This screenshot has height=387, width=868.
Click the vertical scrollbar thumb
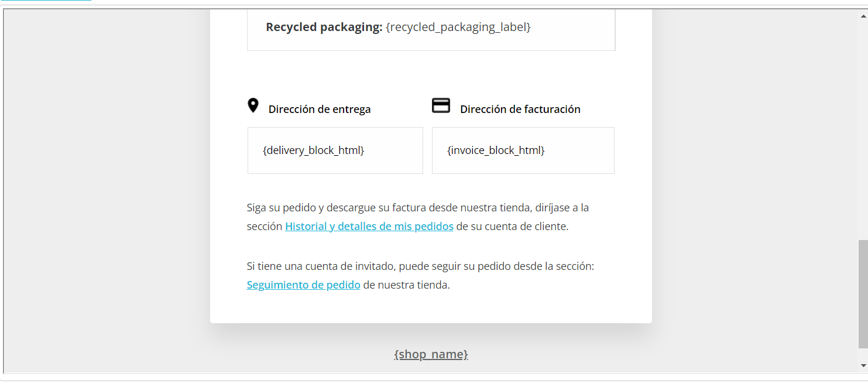[863, 294]
